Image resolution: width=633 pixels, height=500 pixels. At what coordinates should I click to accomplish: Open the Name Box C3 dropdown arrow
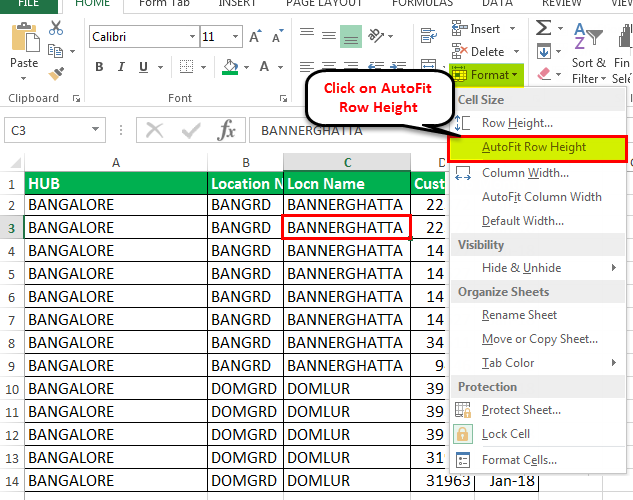pos(95,130)
